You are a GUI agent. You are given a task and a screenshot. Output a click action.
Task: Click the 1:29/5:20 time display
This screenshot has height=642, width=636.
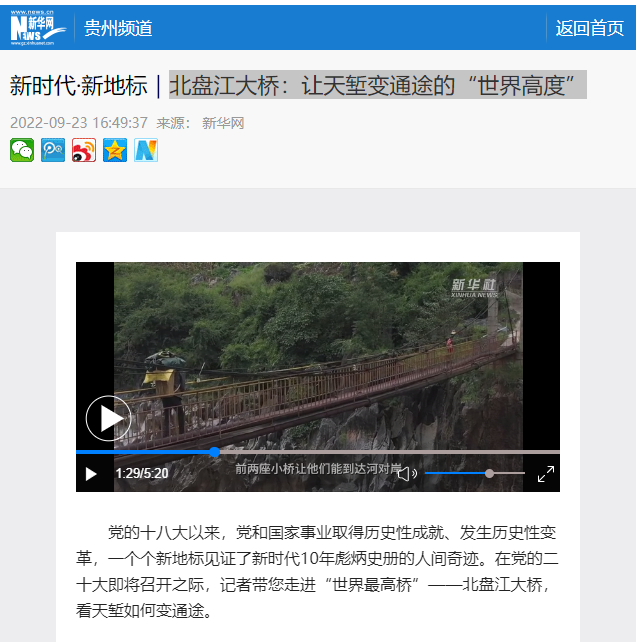(x=142, y=473)
